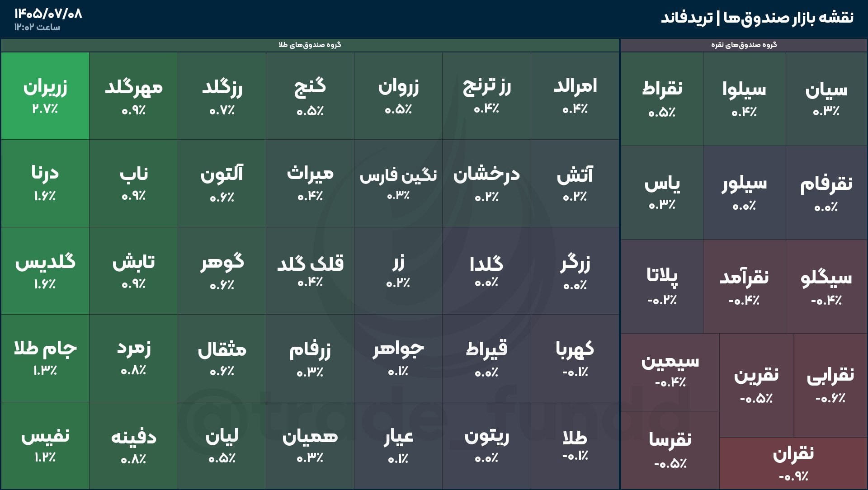
Task: Click the قلک گلد tile
Action: [310, 271]
